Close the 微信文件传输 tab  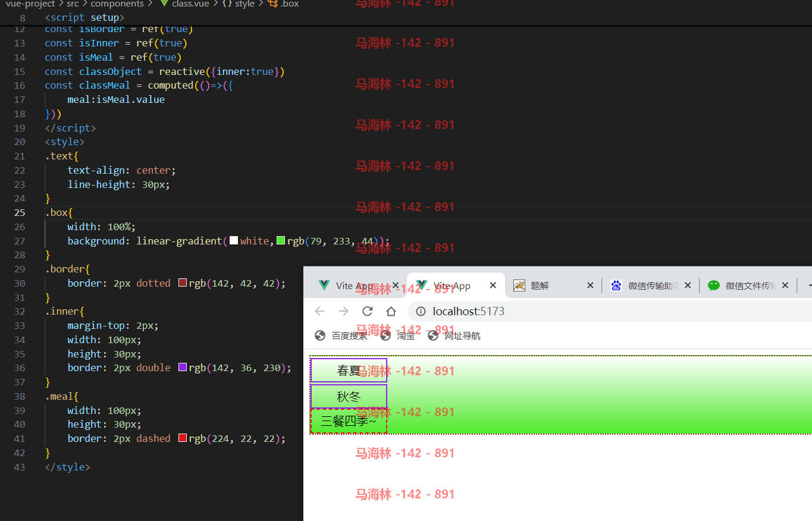pos(785,285)
